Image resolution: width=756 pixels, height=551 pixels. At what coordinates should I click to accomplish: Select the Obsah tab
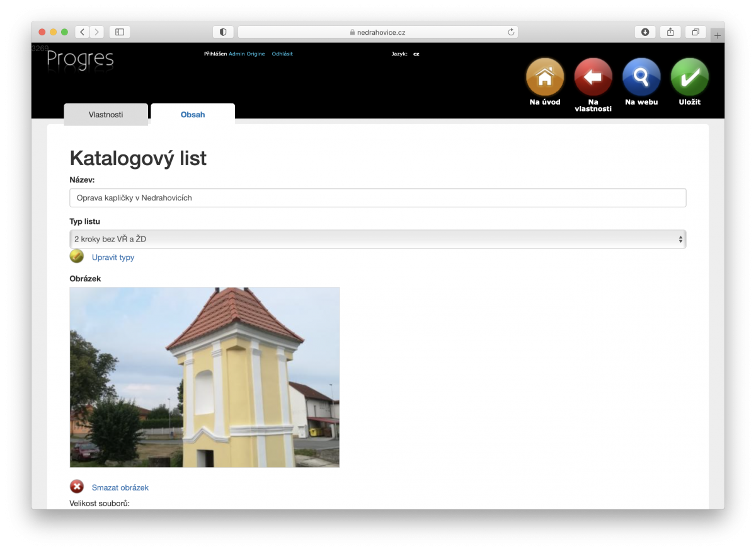(x=192, y=114)
